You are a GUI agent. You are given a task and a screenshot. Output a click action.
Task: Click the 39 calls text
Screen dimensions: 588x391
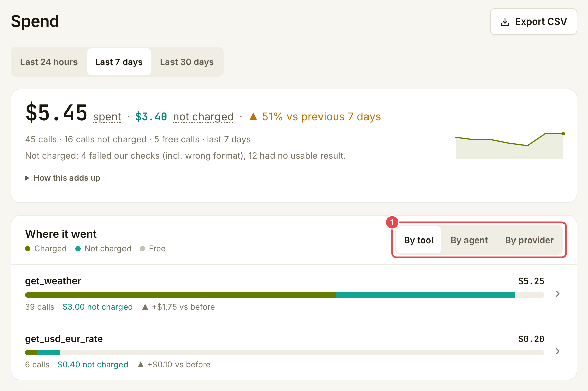pos(40,307)
